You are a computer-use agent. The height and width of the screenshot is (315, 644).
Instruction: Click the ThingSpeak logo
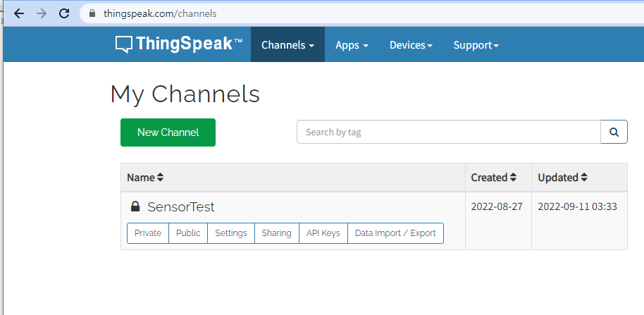pos(179,44)
